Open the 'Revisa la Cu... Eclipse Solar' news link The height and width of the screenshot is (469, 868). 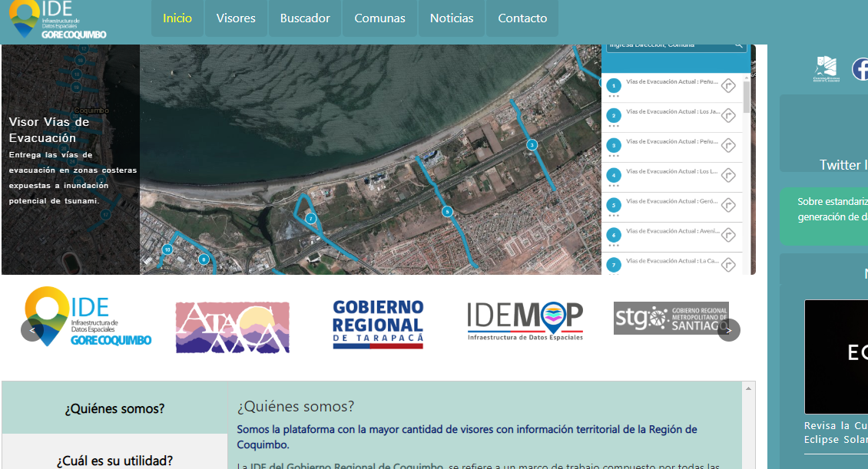pyautogui.click(x=836, y=432)
